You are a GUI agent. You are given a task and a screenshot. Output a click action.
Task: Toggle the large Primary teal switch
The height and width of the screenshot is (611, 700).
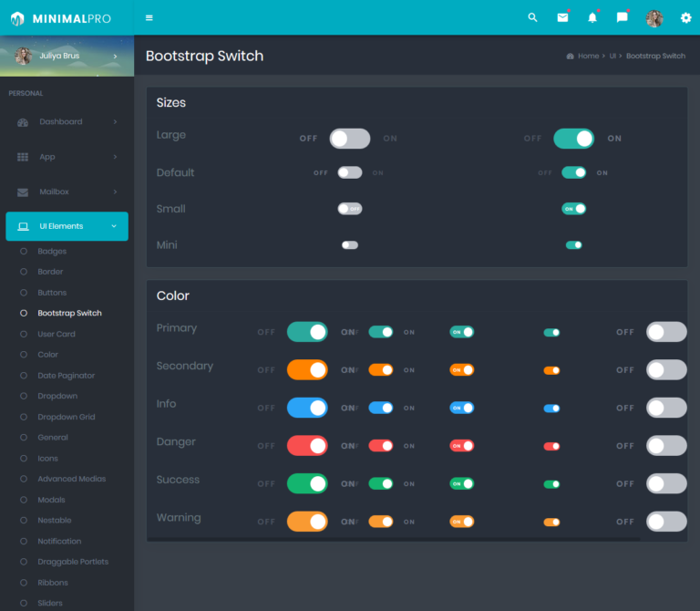tap(307, 332)
